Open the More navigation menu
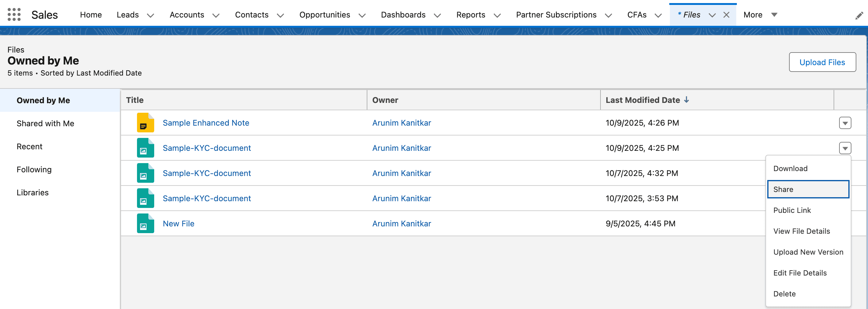The height and width of the screenshot is (309, 868). click(x=760, y=15)
